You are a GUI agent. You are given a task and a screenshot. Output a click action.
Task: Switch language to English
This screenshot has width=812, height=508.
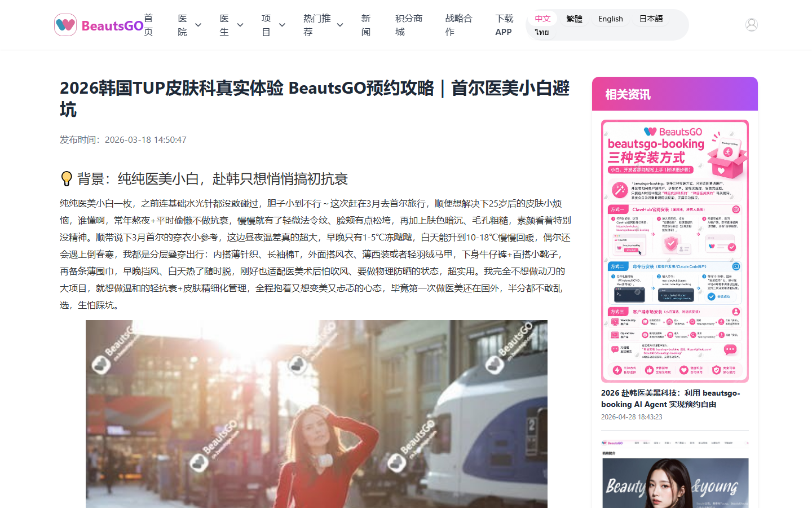pyautogui.click(x=611, y=19)
